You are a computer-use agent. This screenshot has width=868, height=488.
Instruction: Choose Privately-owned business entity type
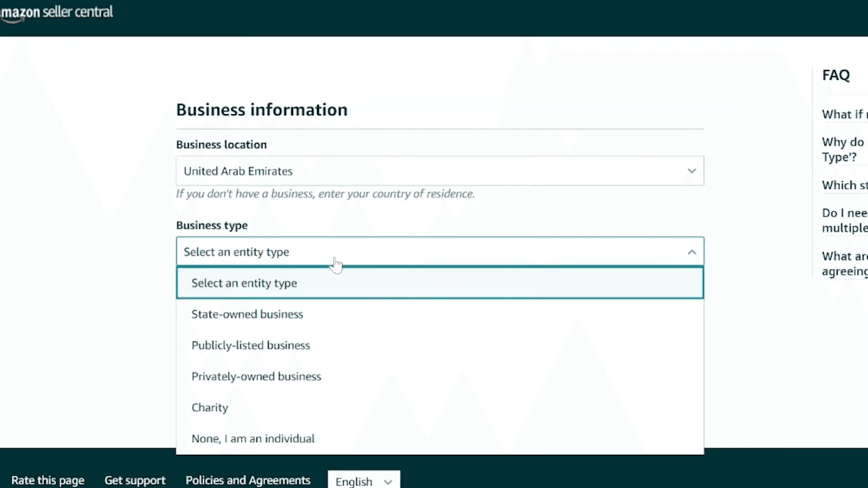pos(256,376)
